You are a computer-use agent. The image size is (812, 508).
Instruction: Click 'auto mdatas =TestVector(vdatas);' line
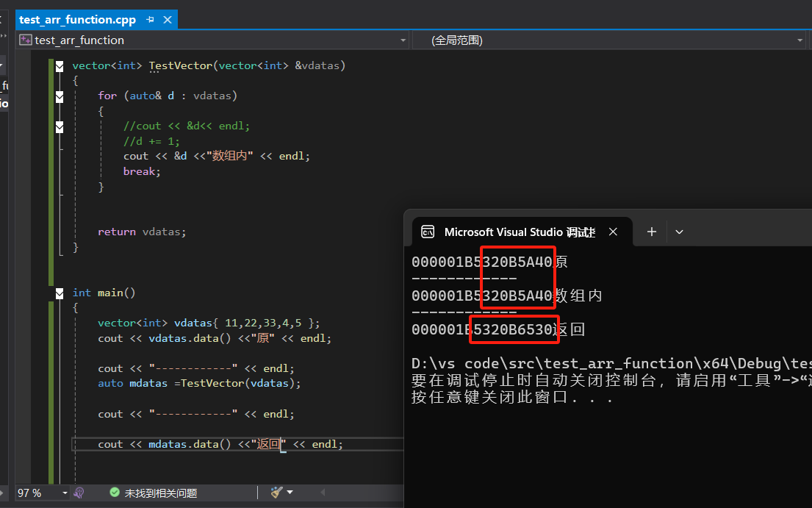point(199,383)
